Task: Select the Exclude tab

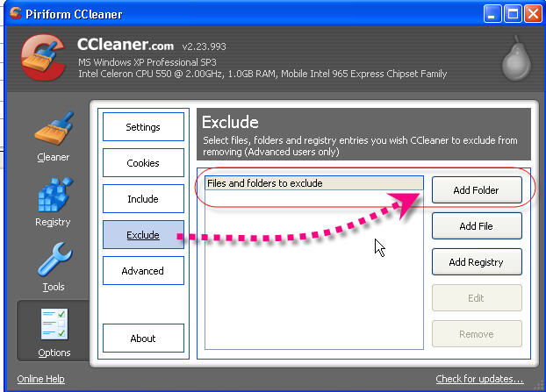Action: 143,235
